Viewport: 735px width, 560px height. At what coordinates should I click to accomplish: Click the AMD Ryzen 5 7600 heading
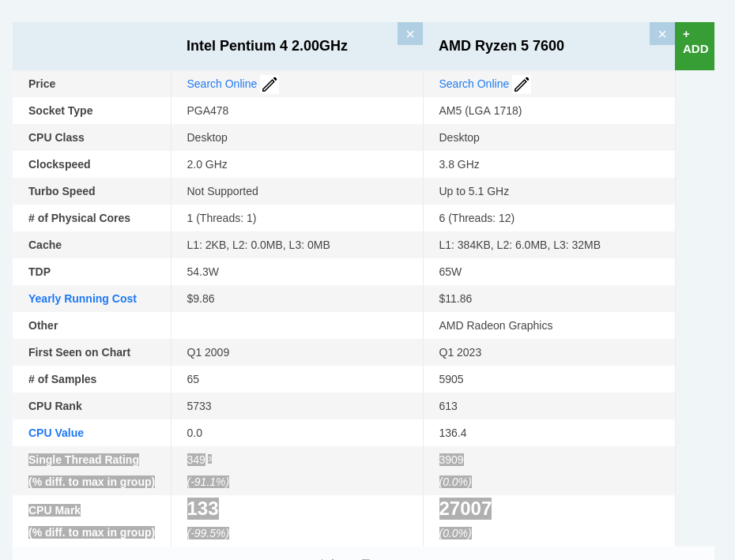tap(501, 46)
